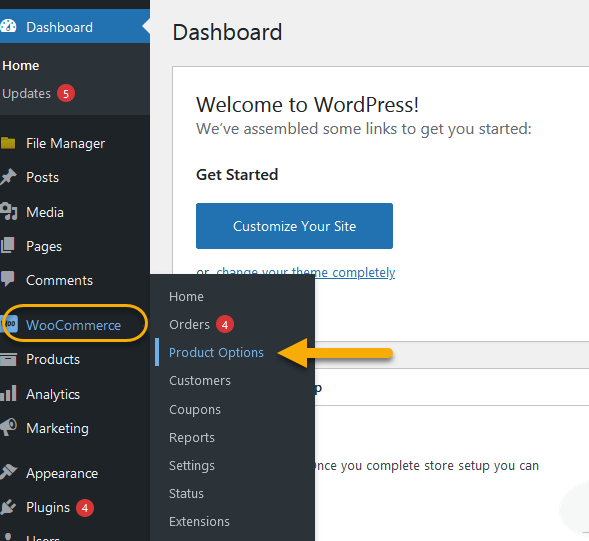Open the Dashboard menu item
Viewport: 589px width, 541px height.
75,26
